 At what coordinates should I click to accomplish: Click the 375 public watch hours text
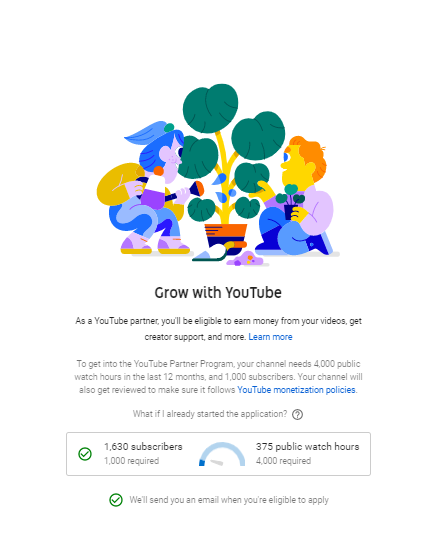pos(307,446)
